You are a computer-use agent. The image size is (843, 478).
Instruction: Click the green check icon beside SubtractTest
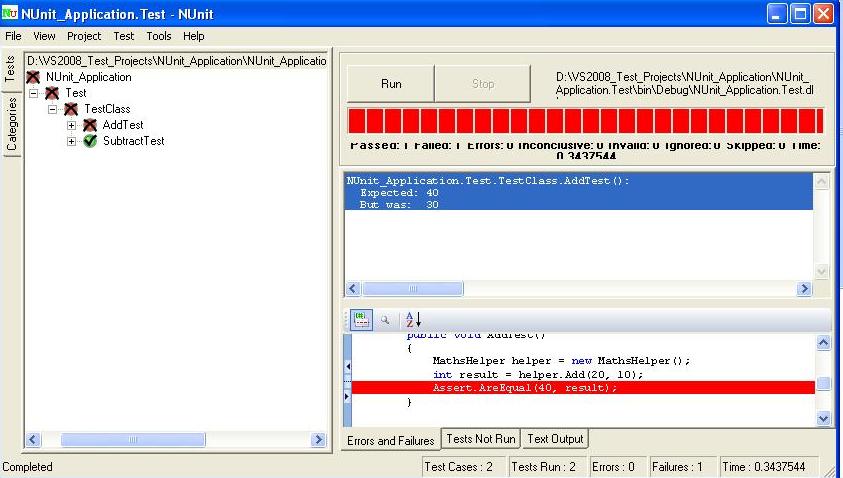point(90,141)
